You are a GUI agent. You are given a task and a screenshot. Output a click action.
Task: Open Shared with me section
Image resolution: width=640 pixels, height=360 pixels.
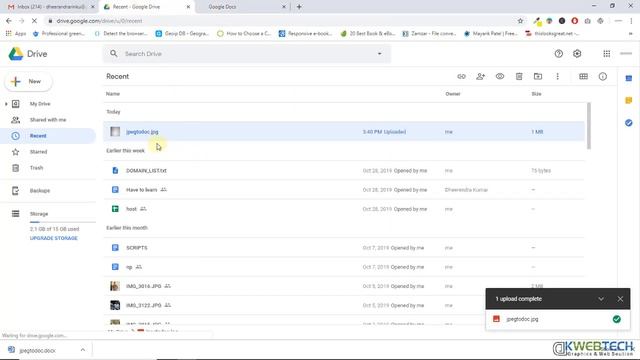coord(48,120)
